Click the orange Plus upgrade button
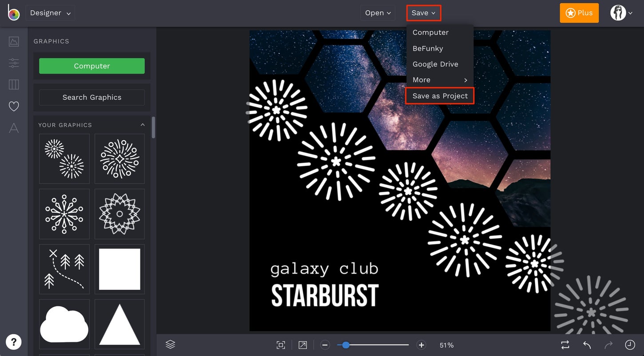The image size is (644, 356). pos(579,13)
